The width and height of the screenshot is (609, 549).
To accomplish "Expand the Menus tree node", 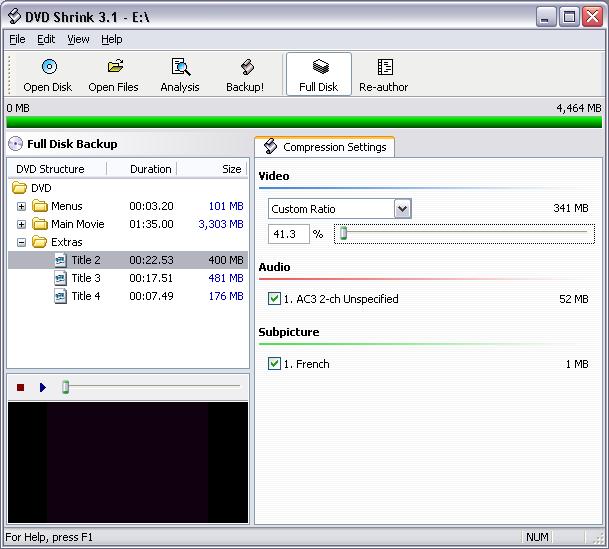I will pos(21,206).
